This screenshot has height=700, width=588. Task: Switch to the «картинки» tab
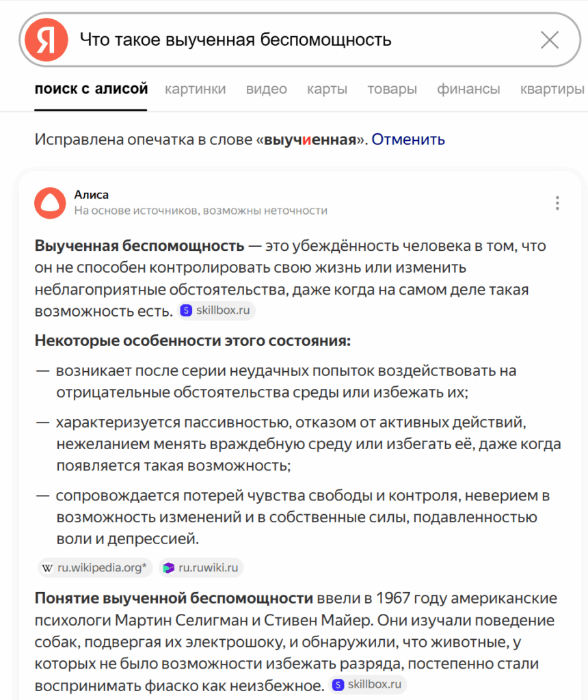tap(195, 89)
